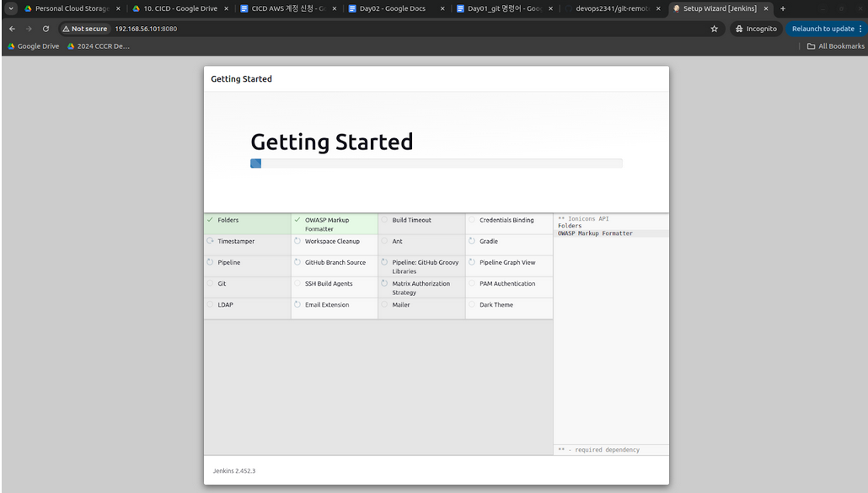Click the Workspace Cleanup spinner icon
868x493 pixels.
click(297, 241)
